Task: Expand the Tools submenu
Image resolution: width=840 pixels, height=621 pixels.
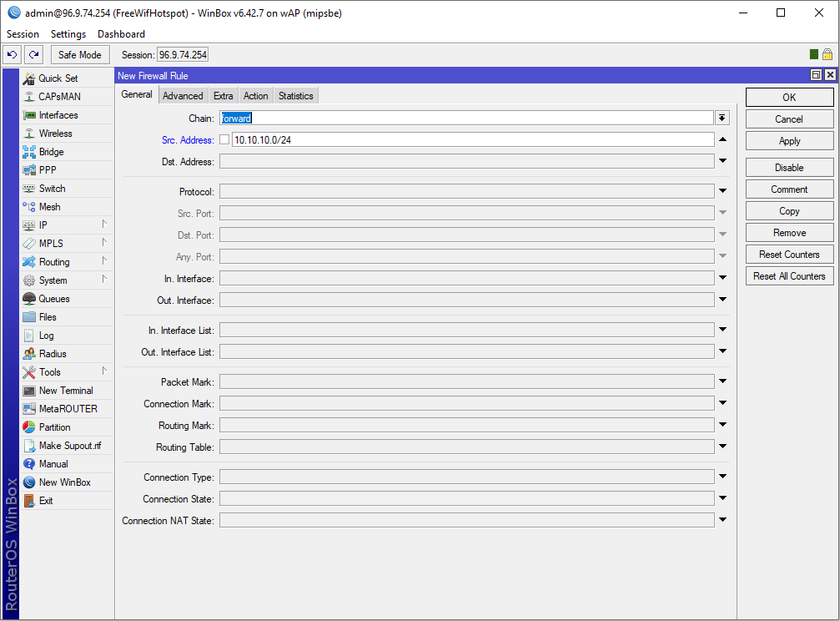Action: click(x=104, y=371)
